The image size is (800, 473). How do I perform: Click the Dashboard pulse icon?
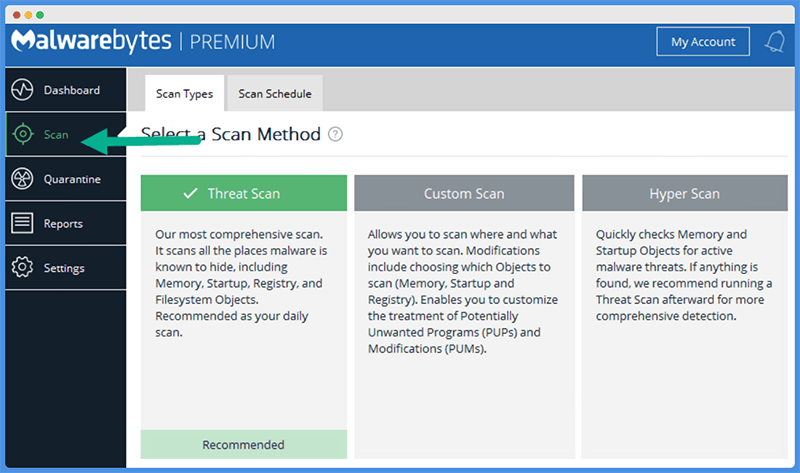tap(22, 90)
